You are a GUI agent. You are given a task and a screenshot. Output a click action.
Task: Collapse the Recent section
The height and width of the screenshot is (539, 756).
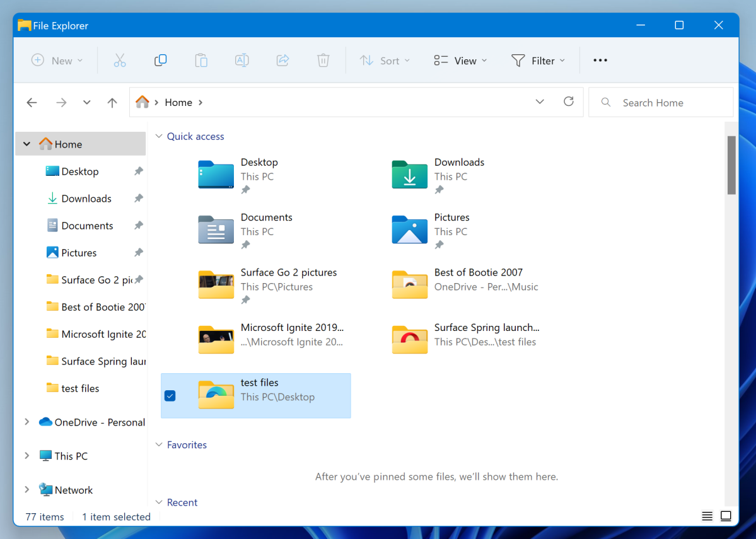pos(159,502)
